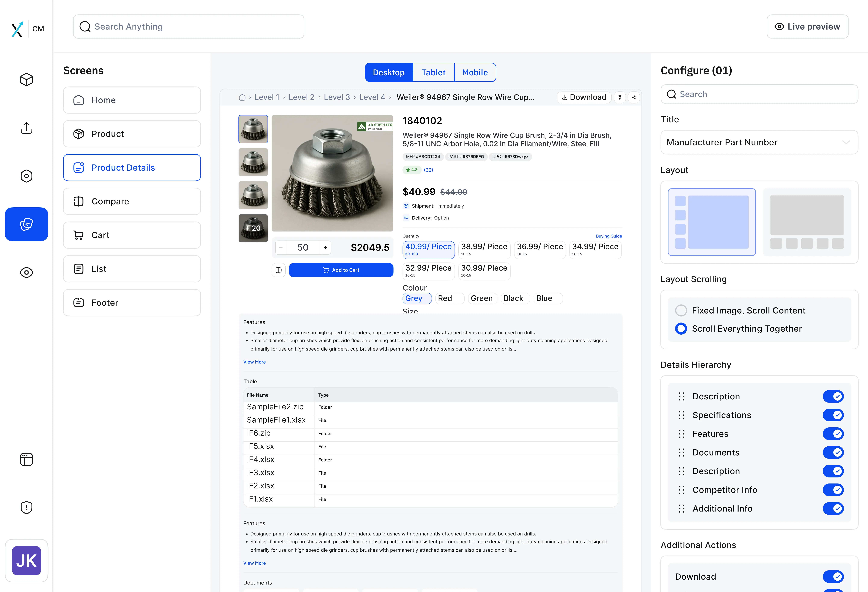
Task: Select the Product Details screen item
Action: pos(132,168)
